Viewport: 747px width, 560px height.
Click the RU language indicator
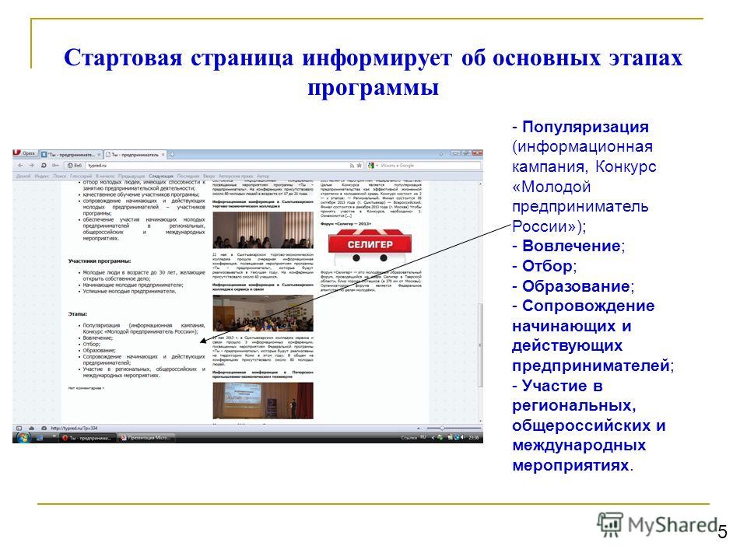pyautogui.click(x=423, y=437)
